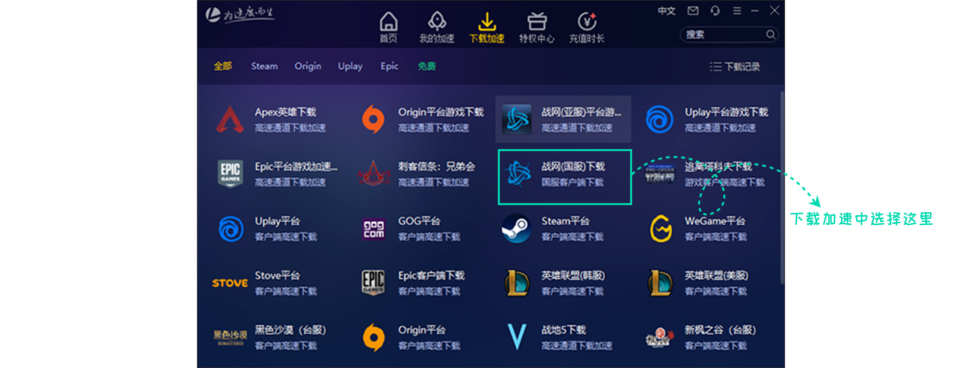
Task: Click the 黑色沙漠(台服) icon
Action: pos(230,337)
